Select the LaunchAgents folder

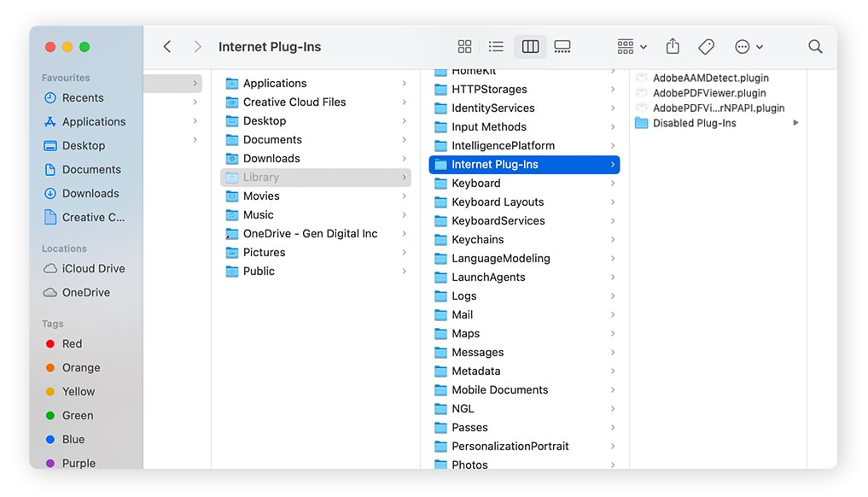[x=524, y=277]
